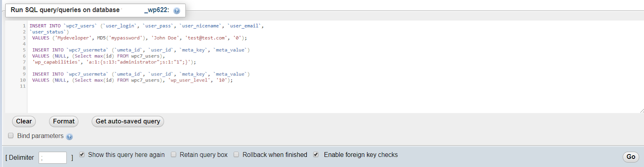644x167 pixels.
Task: Click Get auto-saved query button
Action: [128, 121]
